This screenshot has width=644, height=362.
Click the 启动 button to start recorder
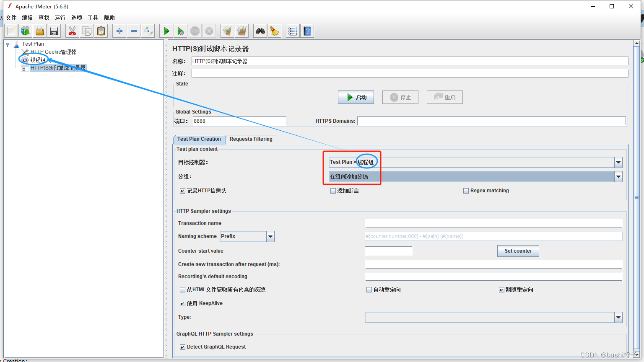click(356, 97)
